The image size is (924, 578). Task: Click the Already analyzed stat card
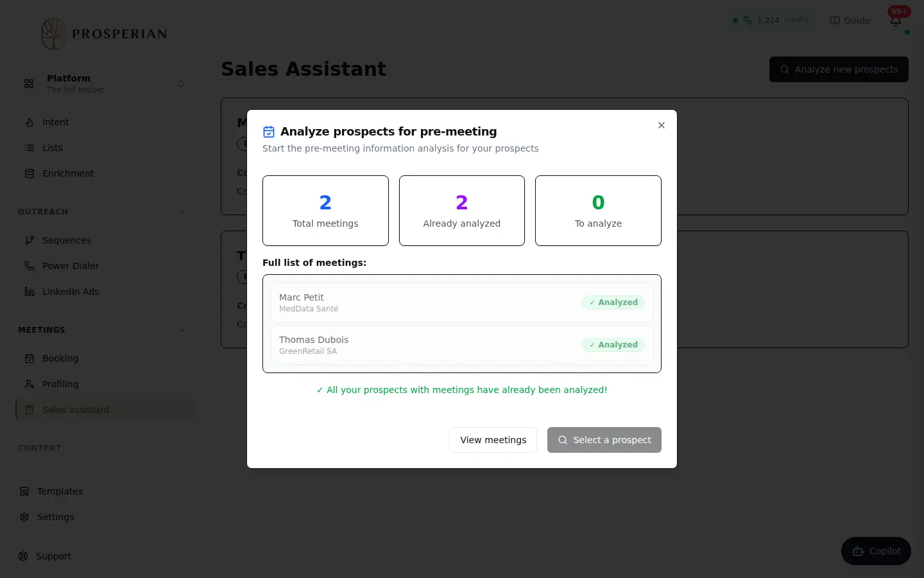tap(462, 211)
